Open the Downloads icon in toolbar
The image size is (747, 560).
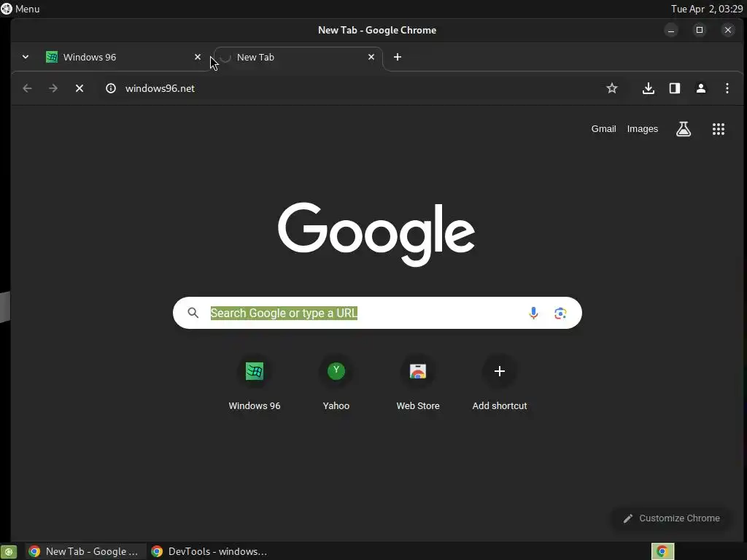click(649, 88)
